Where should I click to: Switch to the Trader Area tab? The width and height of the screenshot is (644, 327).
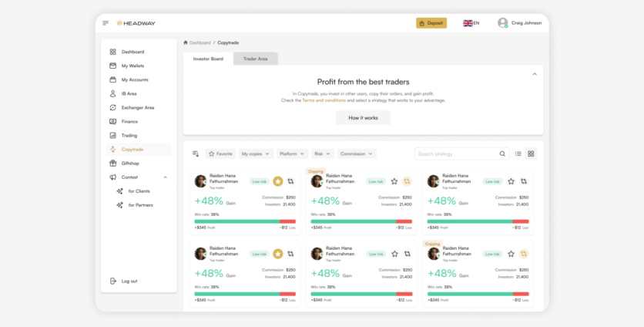tap(255, 59)
